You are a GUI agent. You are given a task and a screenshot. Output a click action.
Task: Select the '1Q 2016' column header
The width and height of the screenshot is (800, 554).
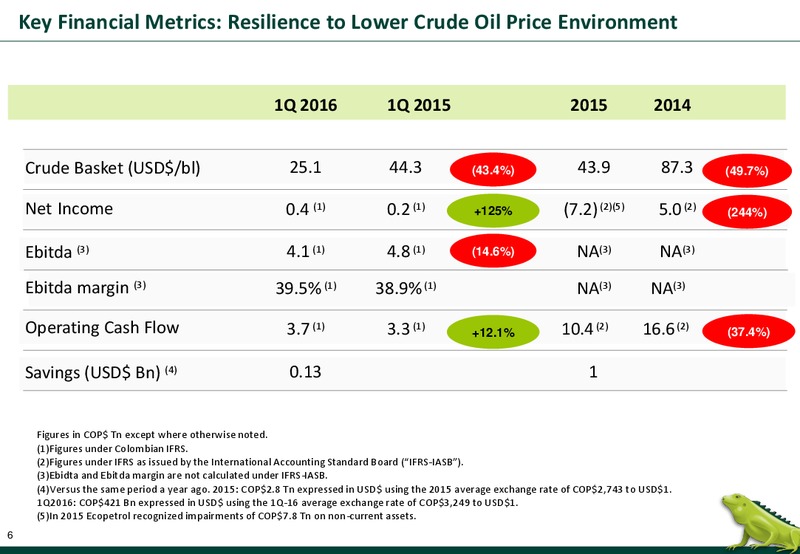tap(306, 105)
